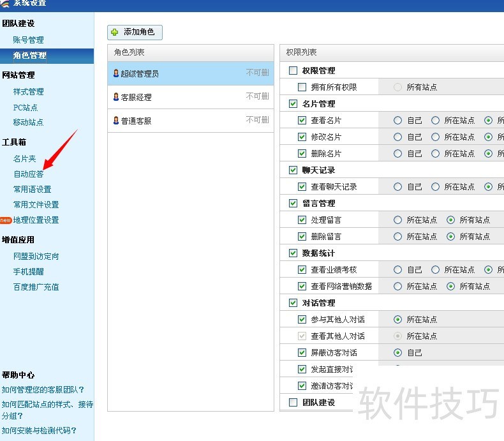The image size is (504, 441).
Task: Open 地理位置设置 menu item
Action: tap(36, 220)
